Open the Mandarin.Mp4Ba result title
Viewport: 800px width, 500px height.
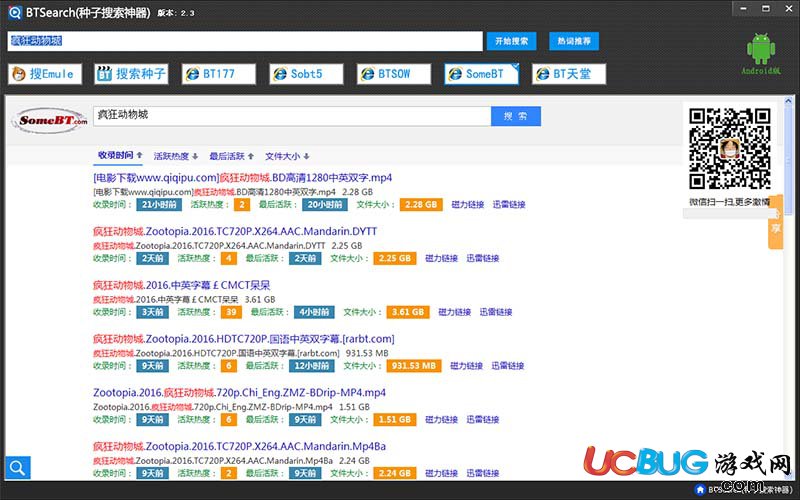click(x=239, y=446)
